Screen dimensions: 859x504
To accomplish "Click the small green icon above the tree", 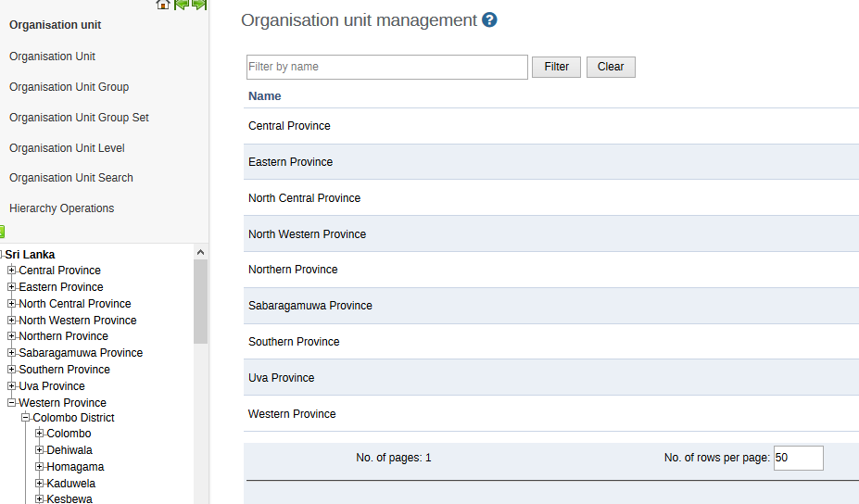I will [2, 232].
